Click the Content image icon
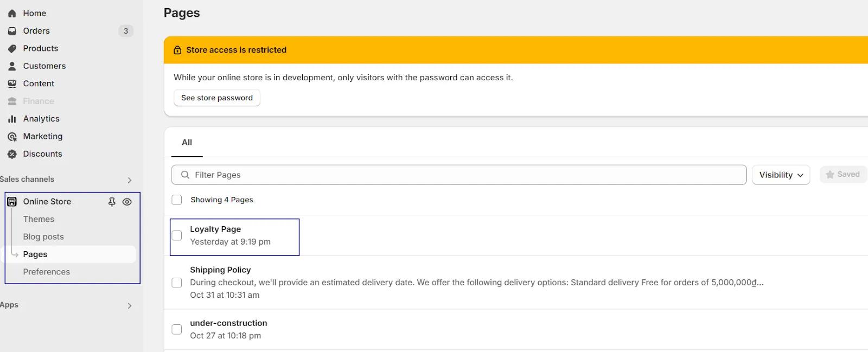Viewport: 868px width, 352px height. [x=12, y=84]
